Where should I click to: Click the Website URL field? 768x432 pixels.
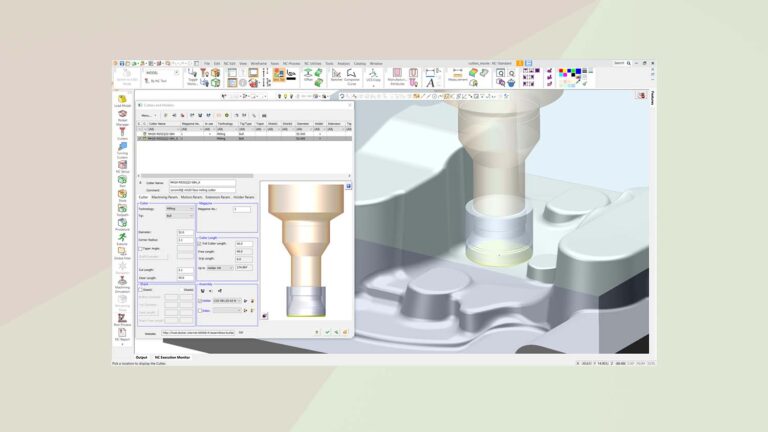coord(198,333)
